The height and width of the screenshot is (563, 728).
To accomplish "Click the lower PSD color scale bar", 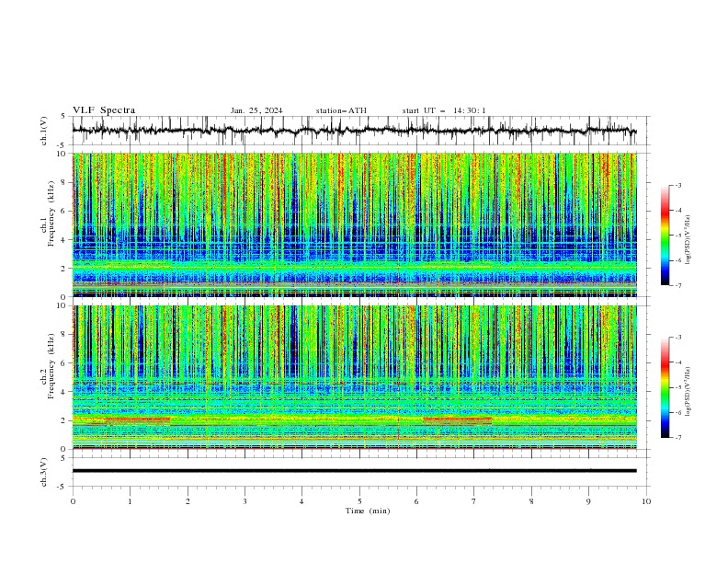I will 665,387.
